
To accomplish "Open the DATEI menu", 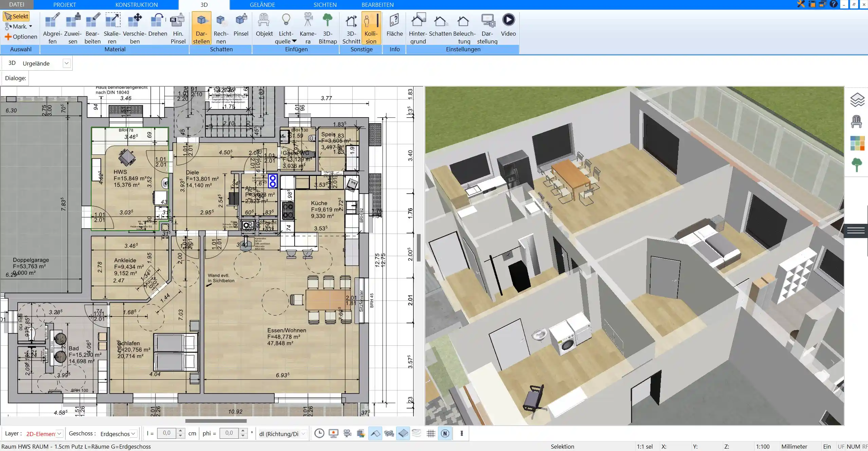I will [x=17, y=5].
